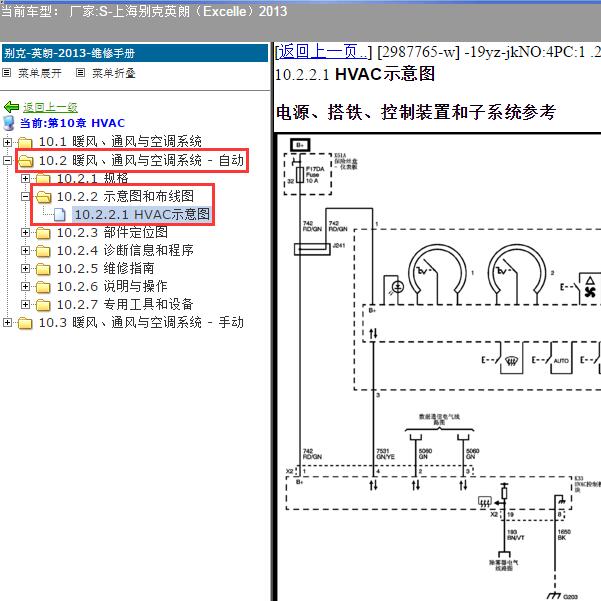
Task: Click folder icon of 10.2.5 维修指南
Action: (x=43, y=269)
